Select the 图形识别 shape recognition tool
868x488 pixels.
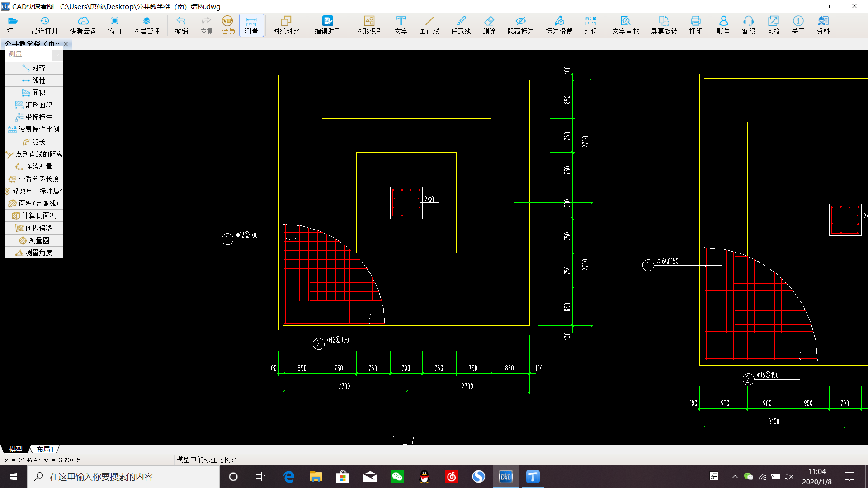click(369, 25)
